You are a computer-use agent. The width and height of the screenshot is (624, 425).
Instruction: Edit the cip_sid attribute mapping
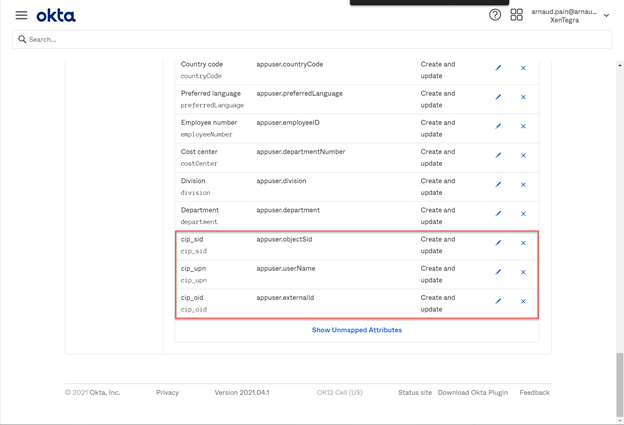[499, 243]
